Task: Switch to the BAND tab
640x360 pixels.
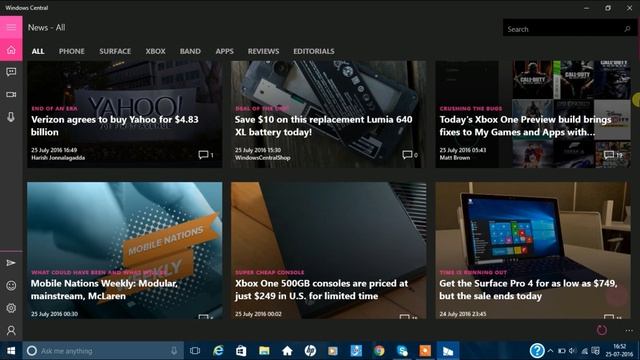Action: pyautogui.click(x=190, y=51)
